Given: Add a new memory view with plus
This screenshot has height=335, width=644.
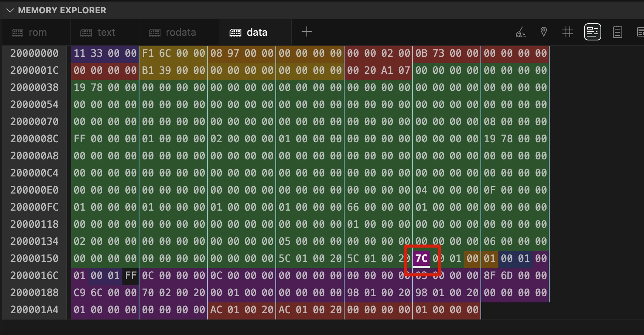Looking at the screenshot, I should pos(306,32).
